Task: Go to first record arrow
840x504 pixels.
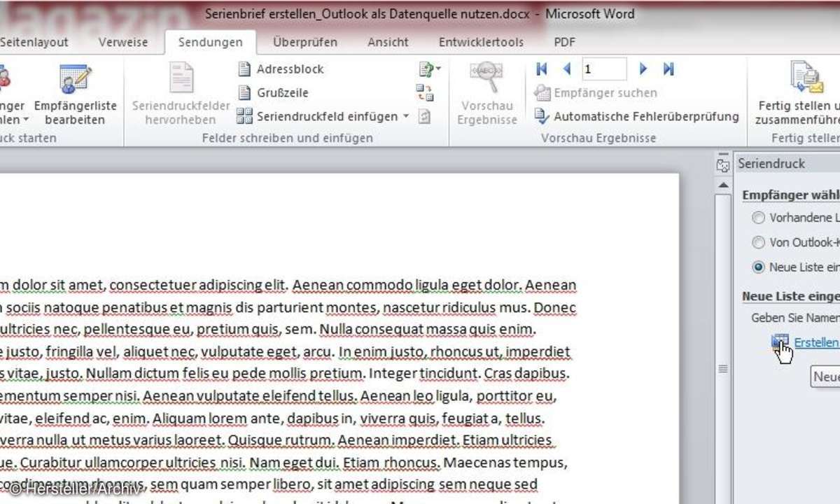Action: [542, 69]
